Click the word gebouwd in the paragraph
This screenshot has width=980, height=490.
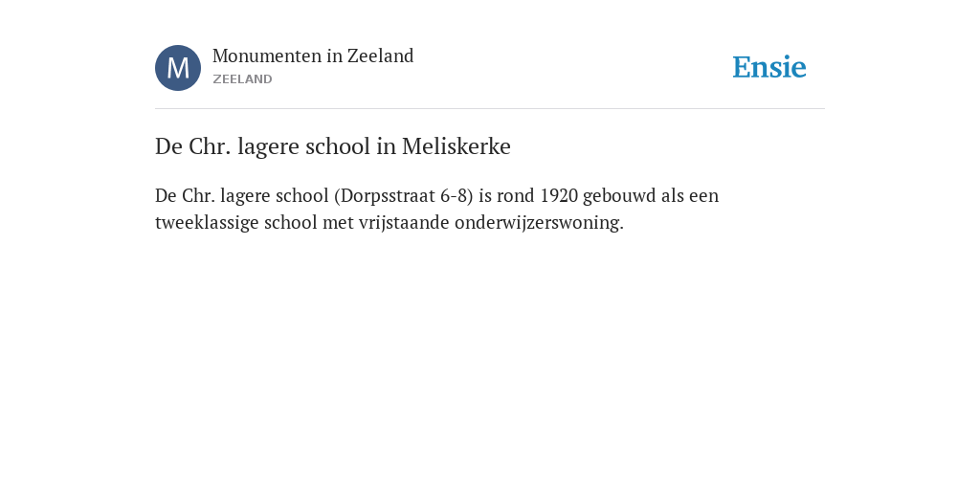pos(619,196)
